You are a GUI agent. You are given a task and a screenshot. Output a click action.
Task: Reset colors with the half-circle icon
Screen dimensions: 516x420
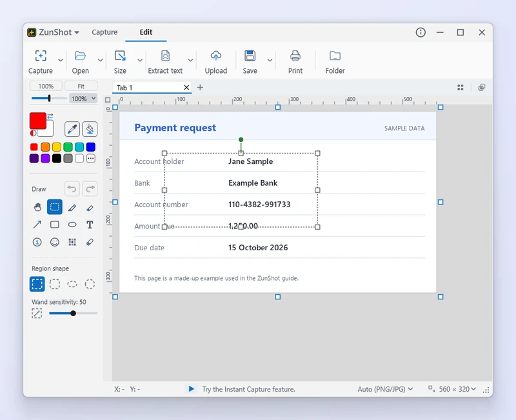[33, 134]
